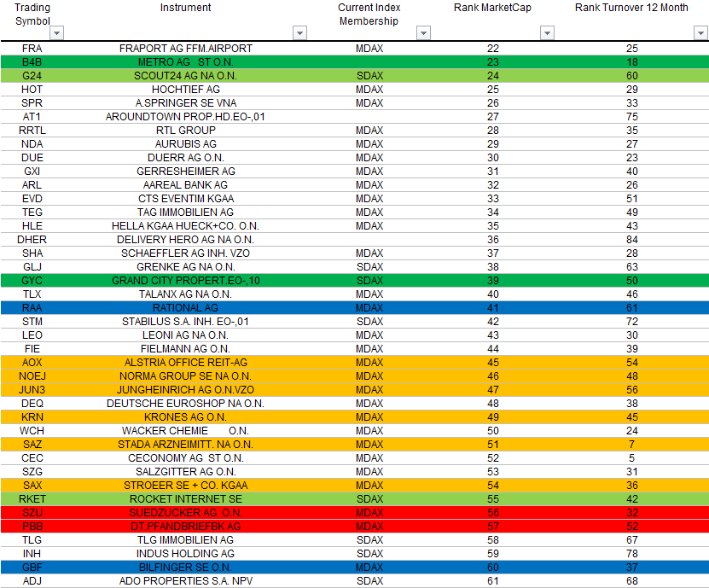Click trading symbol cell RRTL

pos(32,131)
